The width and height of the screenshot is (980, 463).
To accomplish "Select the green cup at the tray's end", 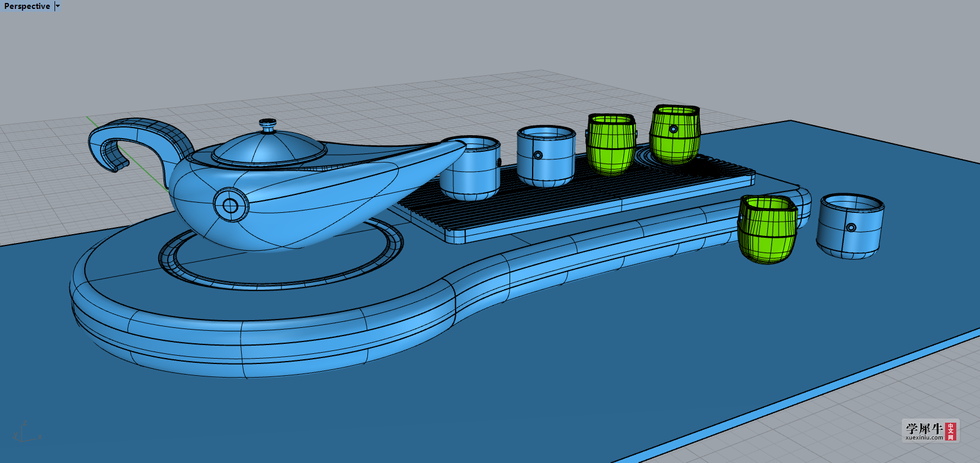I will [x=675, y=135].
